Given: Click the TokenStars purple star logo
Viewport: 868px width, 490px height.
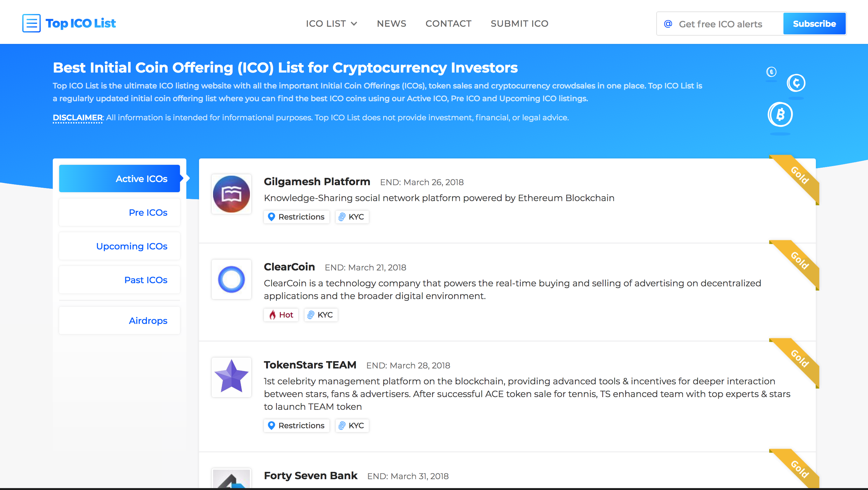Looking at the screenshot, I should [231, 377].
